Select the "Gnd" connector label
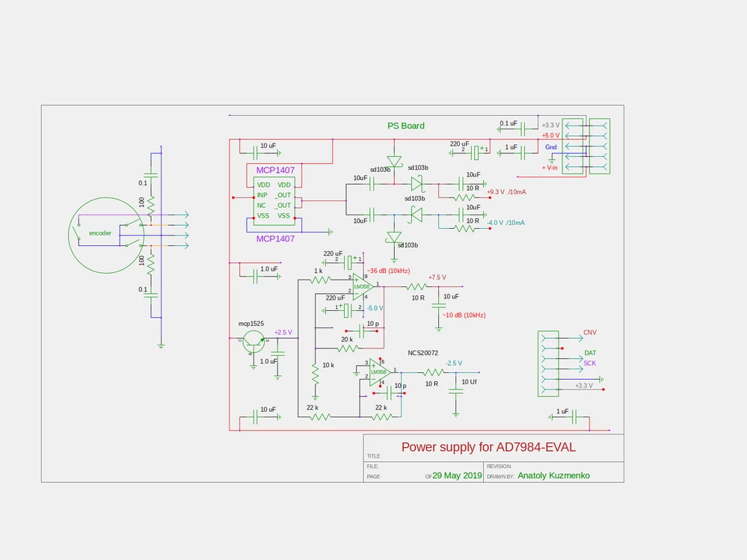This screenshot has height=560, width=747. [551, 147]
